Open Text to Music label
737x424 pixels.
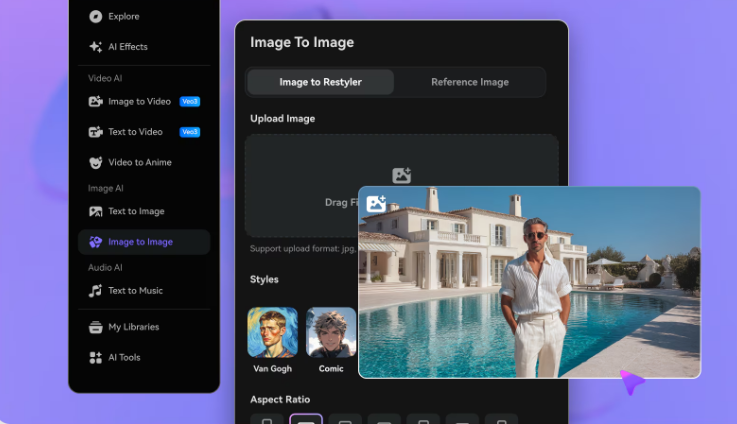click(135, 291)
